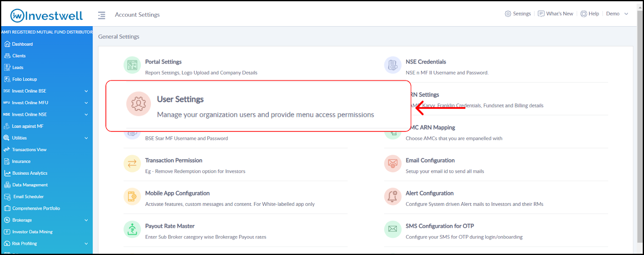Click the Clients people icon in the sidebar
The image size is (644, 255).
pos(7,56)
